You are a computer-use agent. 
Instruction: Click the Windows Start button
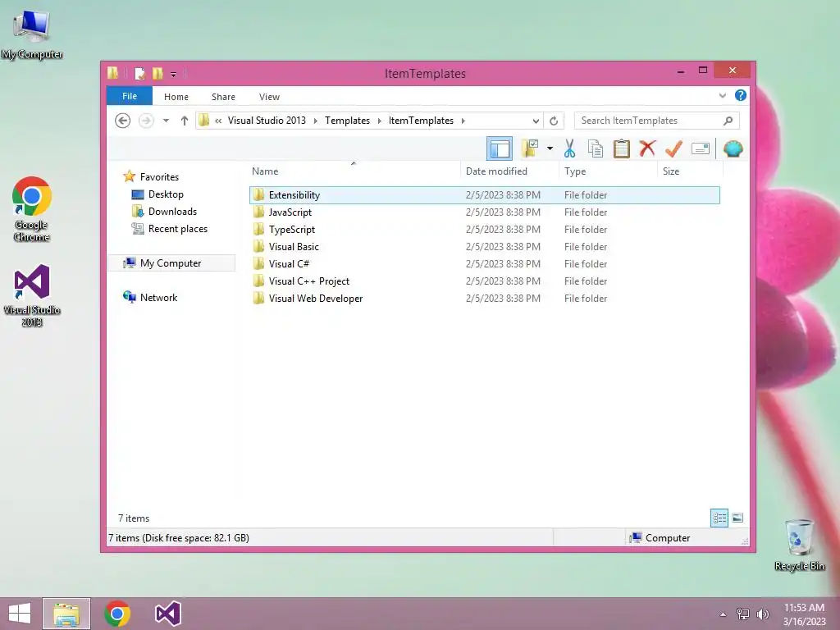pos(20,614)
